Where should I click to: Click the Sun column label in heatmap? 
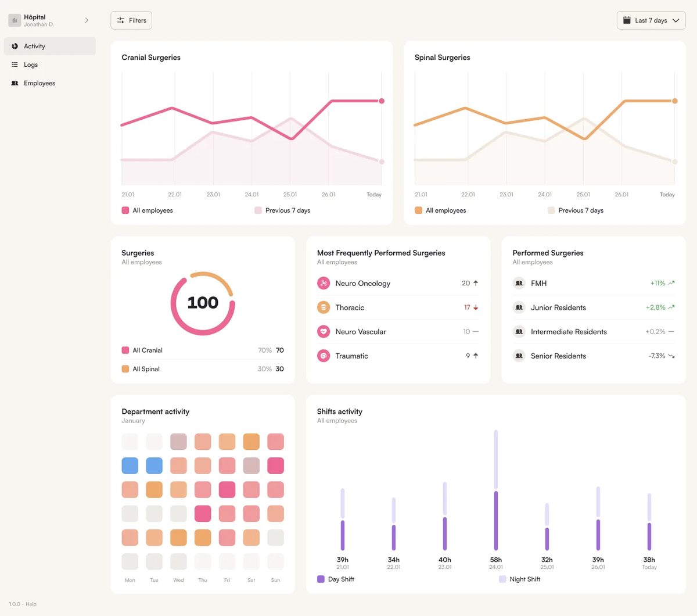tap(275, 580)
